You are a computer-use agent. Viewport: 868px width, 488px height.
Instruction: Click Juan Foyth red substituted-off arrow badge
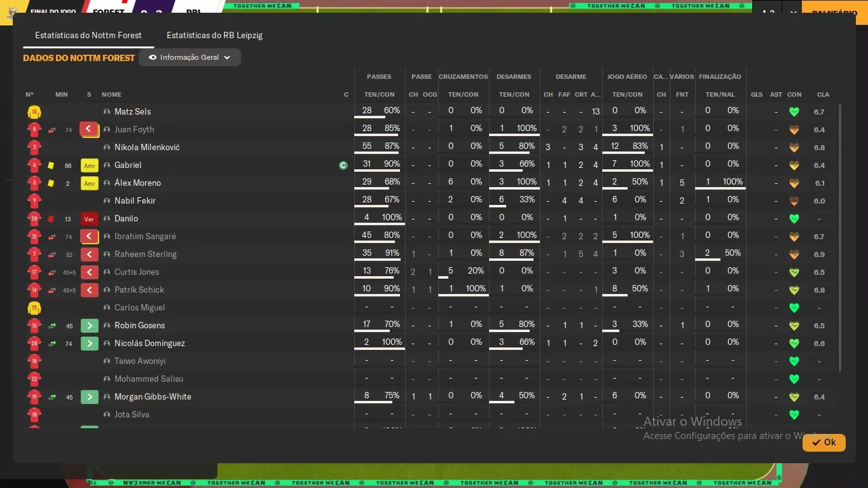pyautogui.click(x=89, y=130)
